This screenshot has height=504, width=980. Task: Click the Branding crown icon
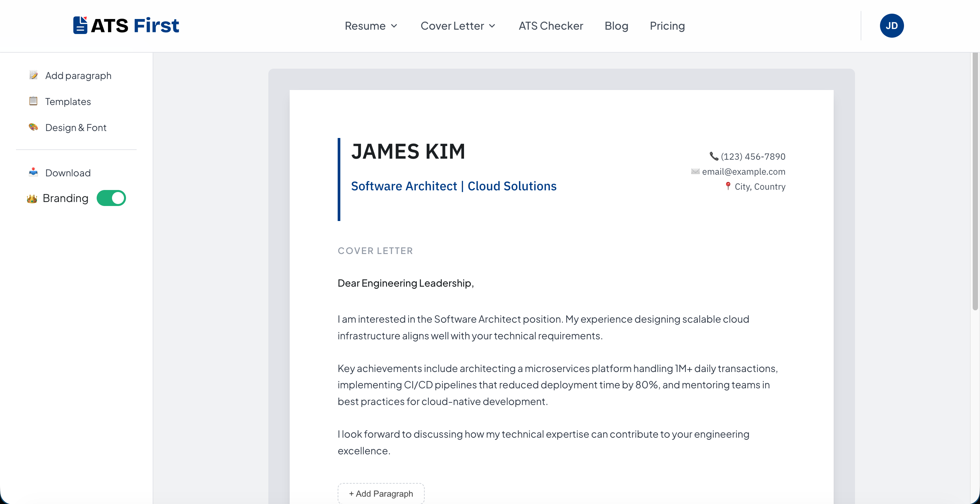pyautogui.click(x=32, y=199)
